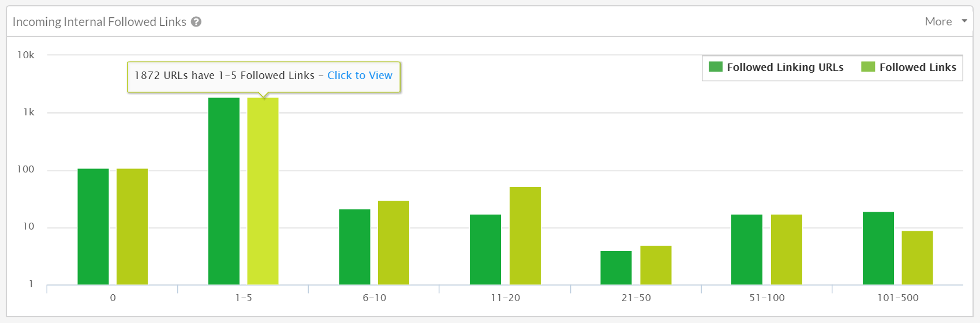Screen dimensions: 980x323
Task: Select the dark green 101-500 bar
Action: tap(878, 248)
